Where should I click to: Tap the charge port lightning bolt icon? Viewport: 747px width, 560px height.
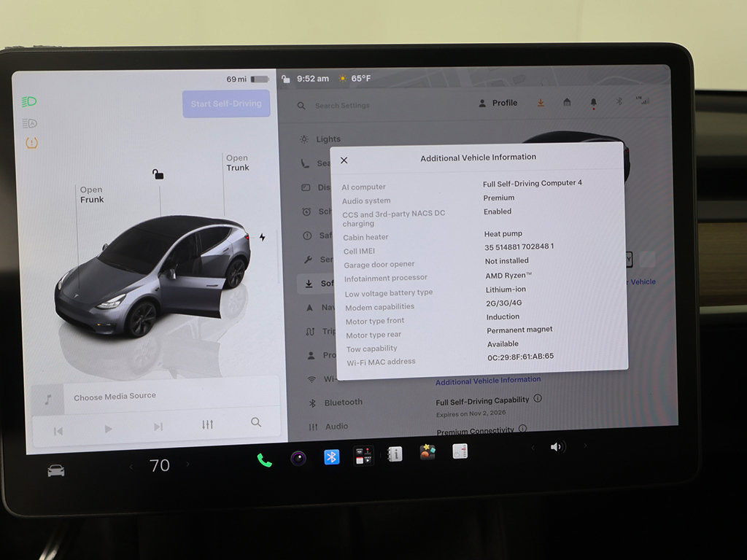(262, 237)
